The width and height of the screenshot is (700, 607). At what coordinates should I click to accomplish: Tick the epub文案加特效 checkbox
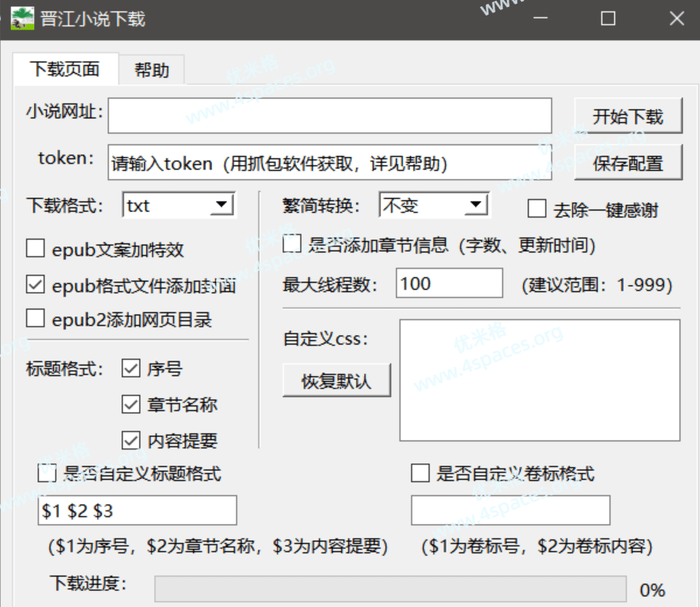(x=36, y=249)
